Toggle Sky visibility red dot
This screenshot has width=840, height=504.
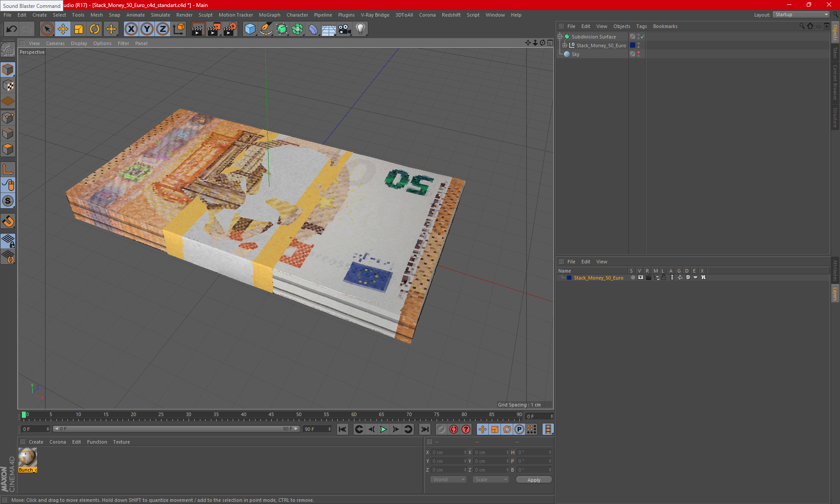click(x=639, y=52)
